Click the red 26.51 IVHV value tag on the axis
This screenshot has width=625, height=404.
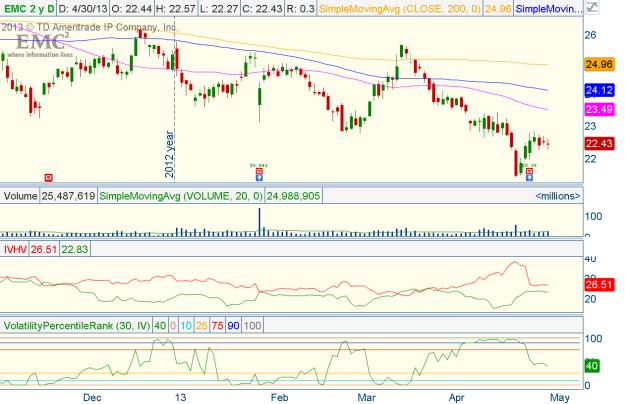(x=598, y=283)
